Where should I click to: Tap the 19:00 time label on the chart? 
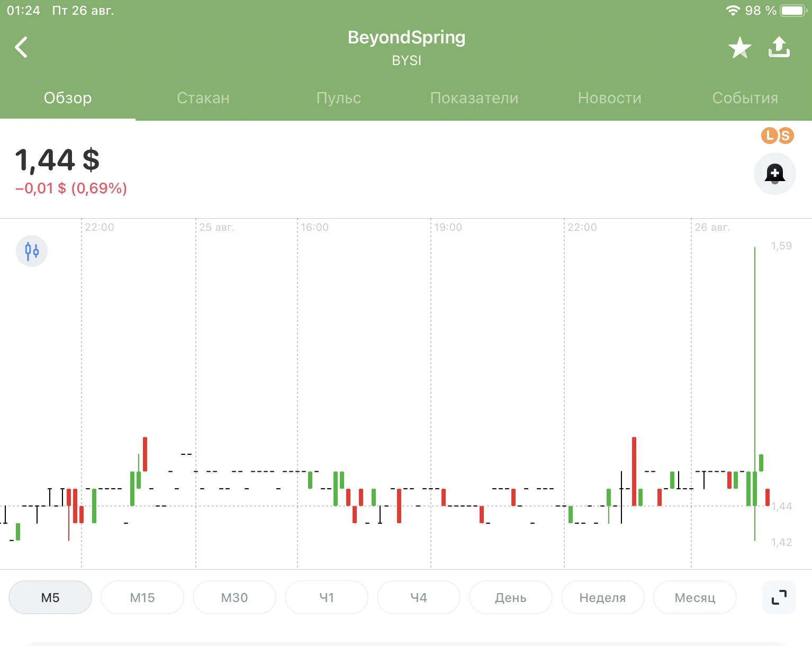(x=448, y=227)
